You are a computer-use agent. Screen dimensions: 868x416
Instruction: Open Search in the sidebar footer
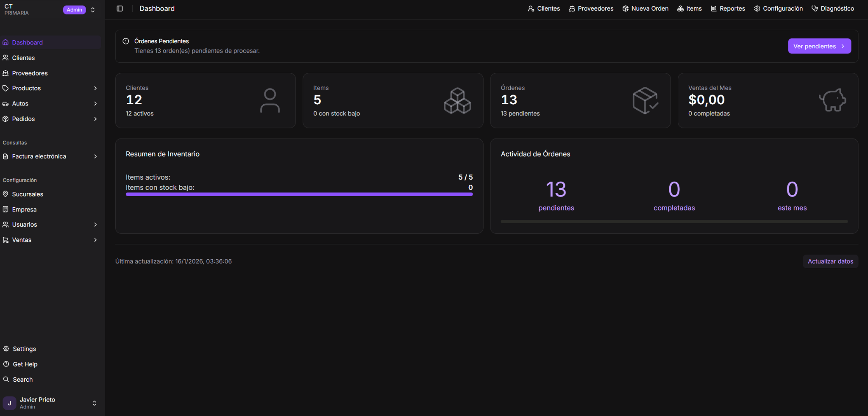(x=22, y=380)
